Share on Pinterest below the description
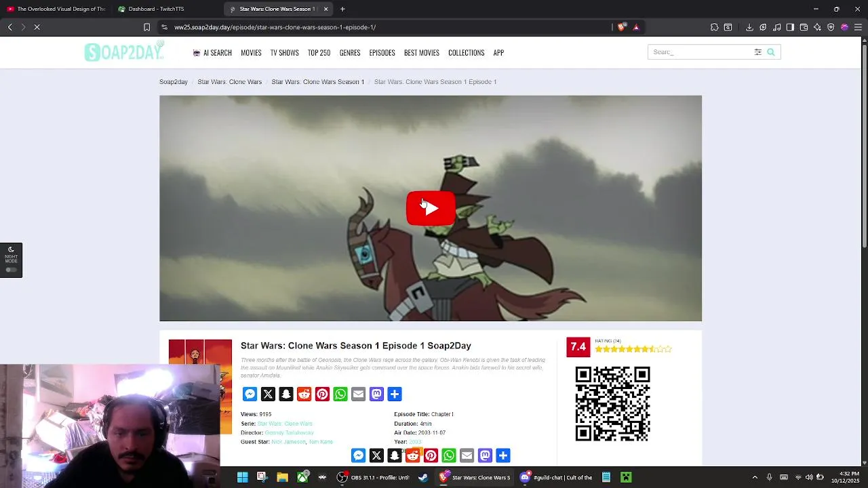The height and width of the screenshot is (488, 868). [x=322, y=394]
